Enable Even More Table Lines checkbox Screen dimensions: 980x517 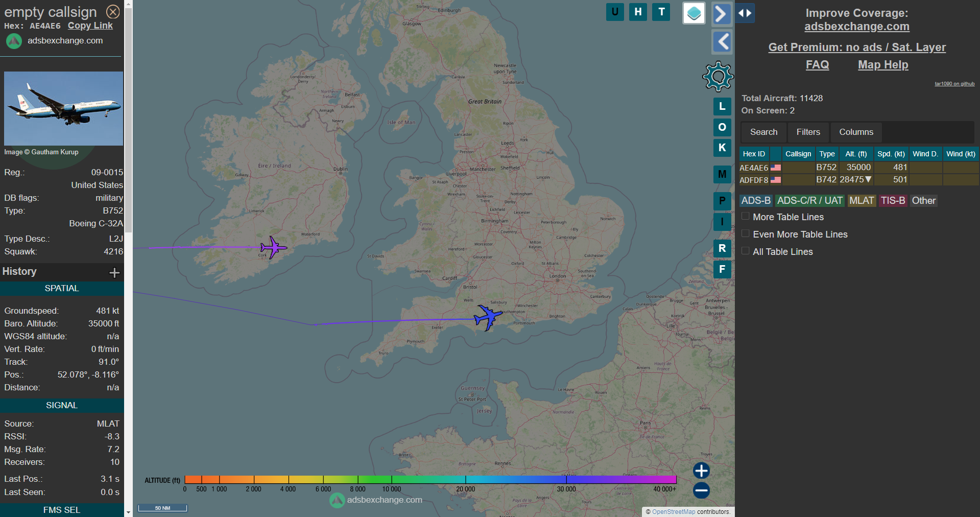click(x=746, y=233)
